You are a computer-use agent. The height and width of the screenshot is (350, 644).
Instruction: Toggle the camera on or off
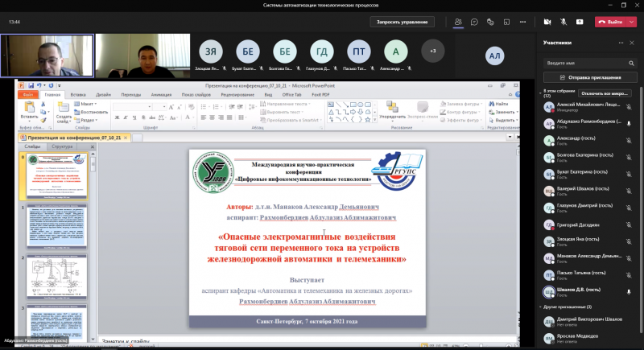pos(547,22)
